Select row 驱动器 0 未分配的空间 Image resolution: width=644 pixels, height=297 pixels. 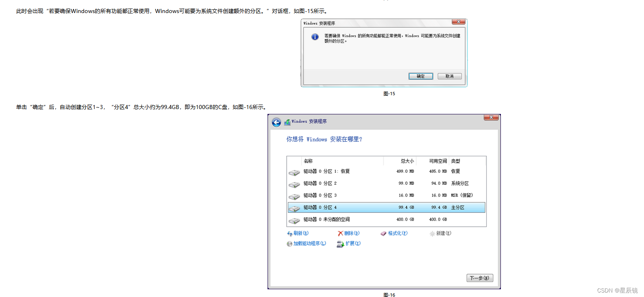click(x=386, y=219)
